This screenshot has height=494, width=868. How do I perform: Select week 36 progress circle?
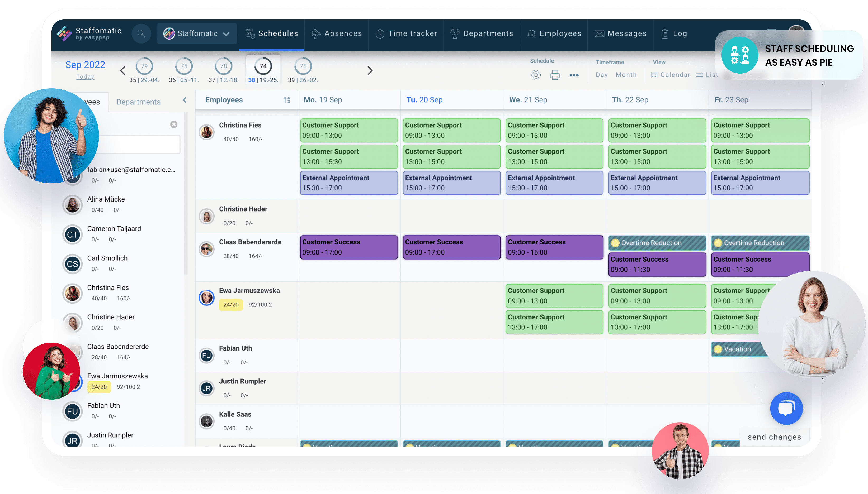184,66
